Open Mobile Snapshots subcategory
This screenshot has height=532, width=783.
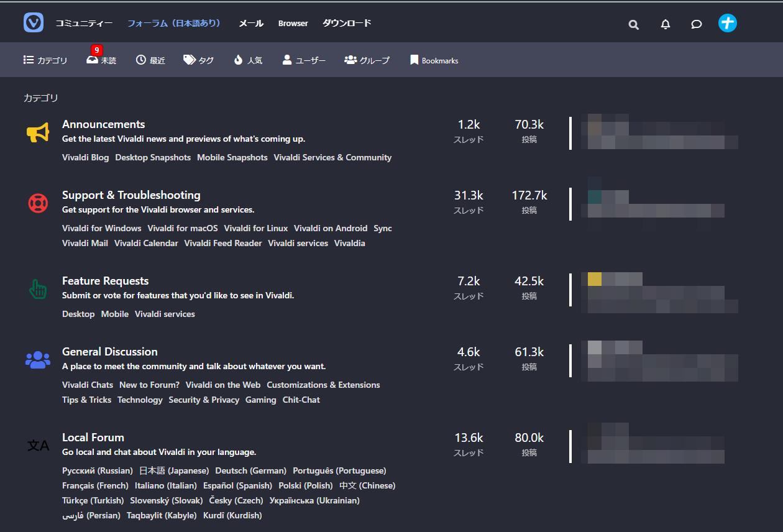pyautogui.click(x=232, y=157)
